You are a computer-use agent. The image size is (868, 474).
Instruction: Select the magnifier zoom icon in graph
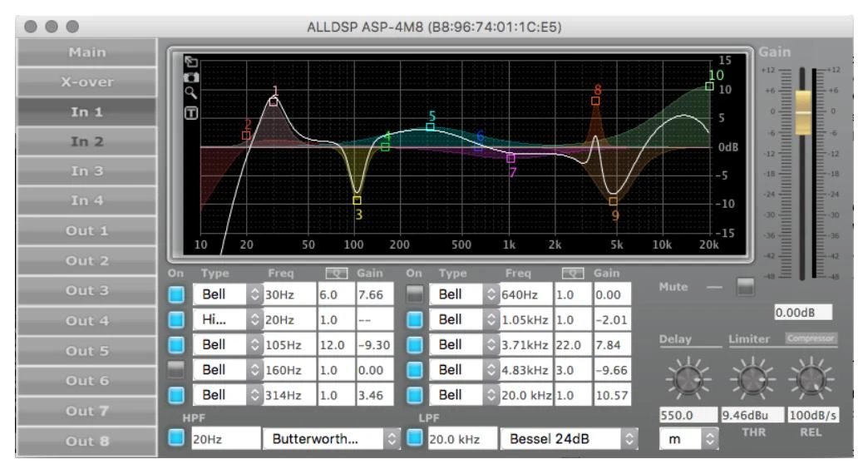191,92
